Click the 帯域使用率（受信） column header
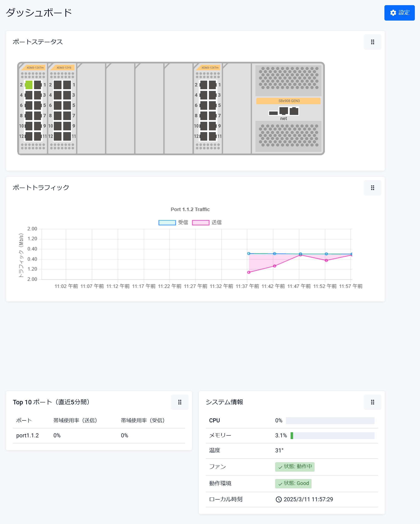This screenshot has width=420, height=524. tap(143, 420)
